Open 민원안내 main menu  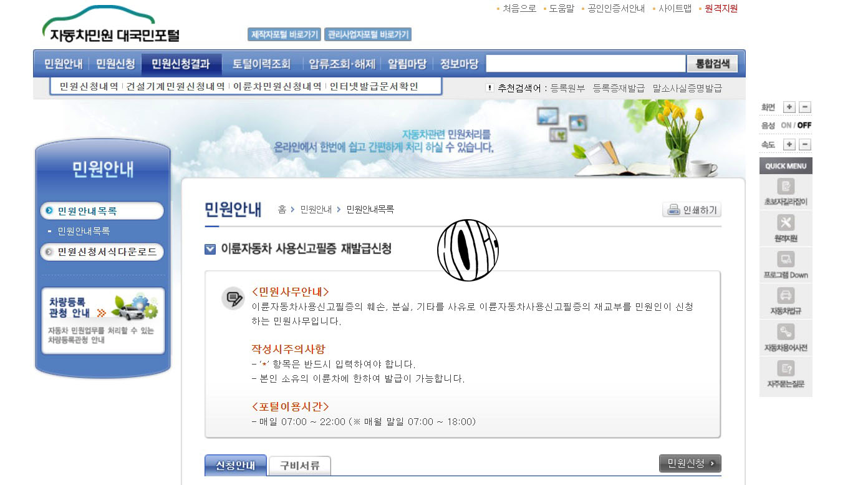click(63, 64)
